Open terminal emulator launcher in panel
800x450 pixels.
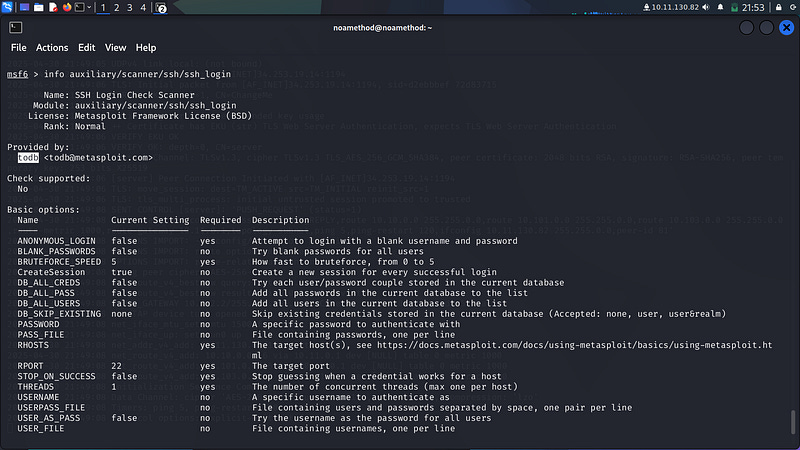pos(80,7)
